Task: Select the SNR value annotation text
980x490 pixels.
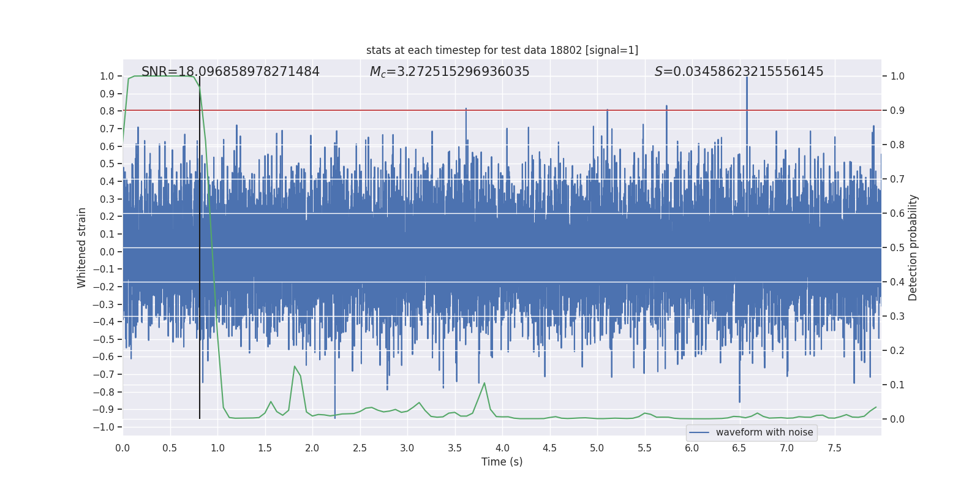Action: tap(230, 72)
